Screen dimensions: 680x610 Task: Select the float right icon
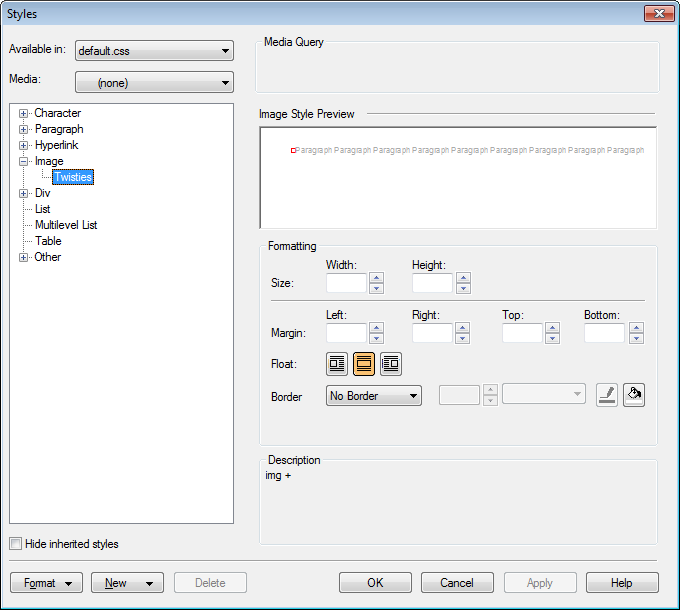[x=391, y=364]
